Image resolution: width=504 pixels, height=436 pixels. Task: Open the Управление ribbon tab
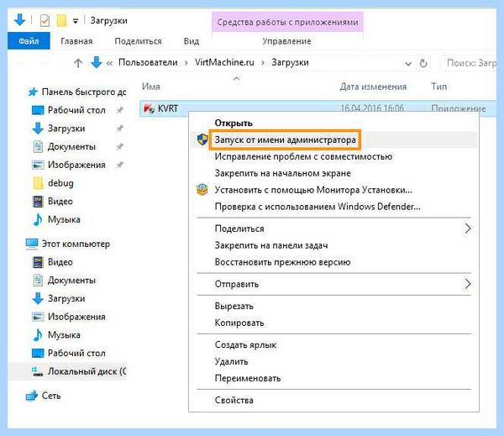[286, 41]
